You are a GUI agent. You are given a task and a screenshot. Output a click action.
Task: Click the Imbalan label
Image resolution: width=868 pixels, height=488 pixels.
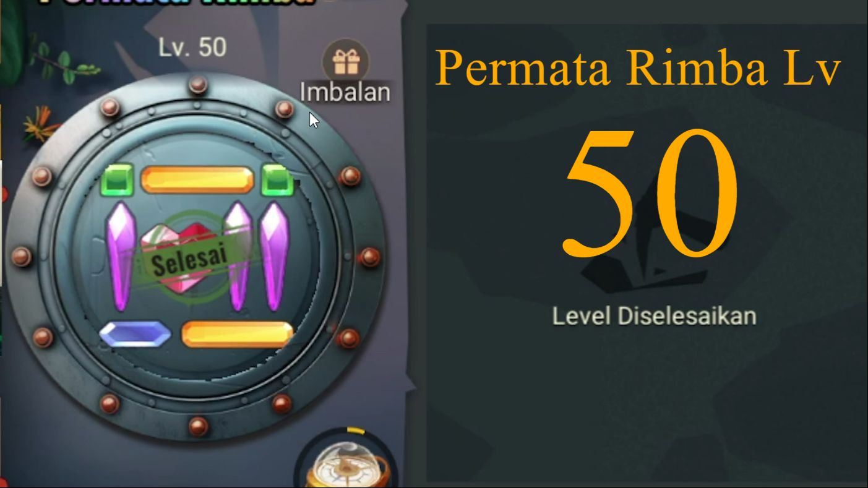click(345, 92)
